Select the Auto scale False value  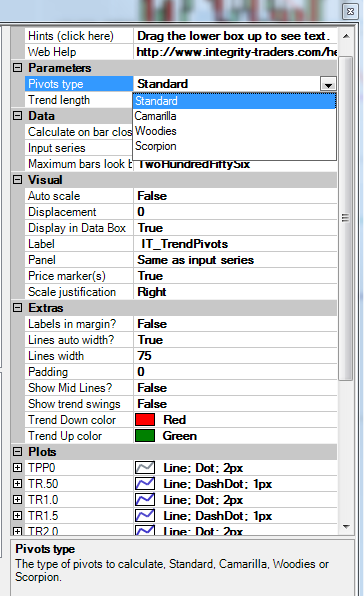(x=236, y=196)
